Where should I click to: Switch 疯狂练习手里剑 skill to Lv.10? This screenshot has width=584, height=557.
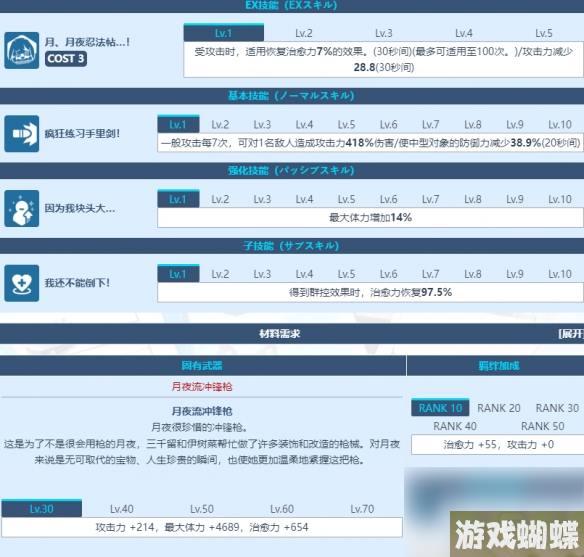(x=560, y=124)
